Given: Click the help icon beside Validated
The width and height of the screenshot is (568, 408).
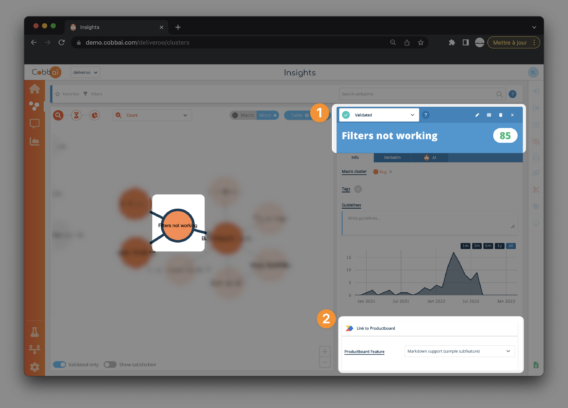Looking at the screenshot, I should (426, 115).
